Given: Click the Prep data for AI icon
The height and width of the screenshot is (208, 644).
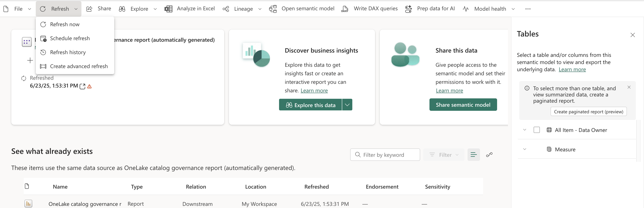Looking at the screenshot, I should click(408, 9).
